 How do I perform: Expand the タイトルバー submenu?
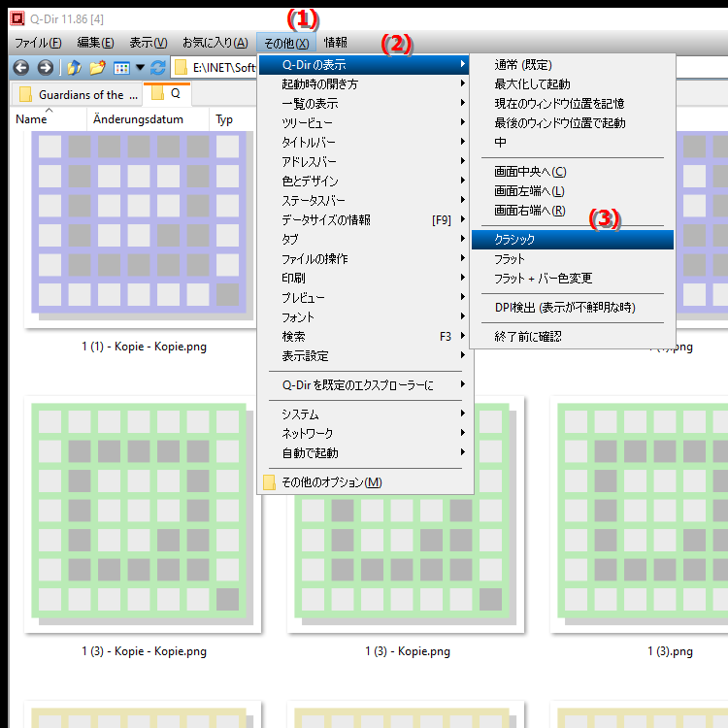[x=364, y=143]
